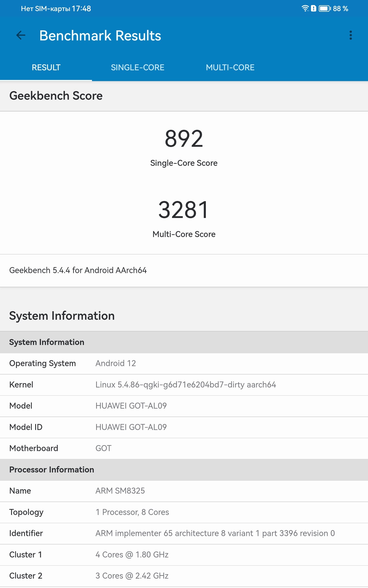This screenshot has width=368, height=588.
Task: Switch to the MULTI-CORE tab
Action: click(230, 67)
